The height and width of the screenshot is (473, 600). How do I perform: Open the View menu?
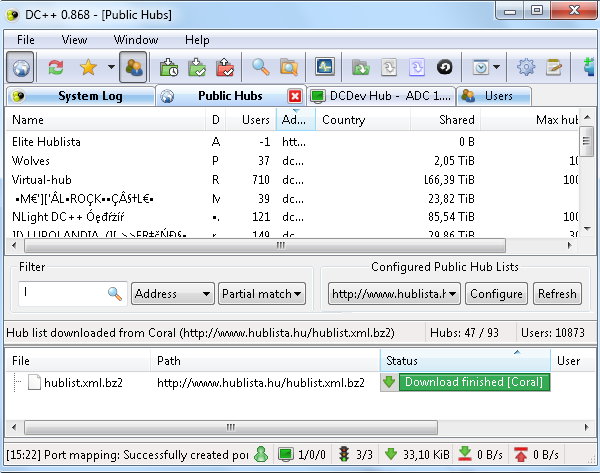tap(74, 40)
